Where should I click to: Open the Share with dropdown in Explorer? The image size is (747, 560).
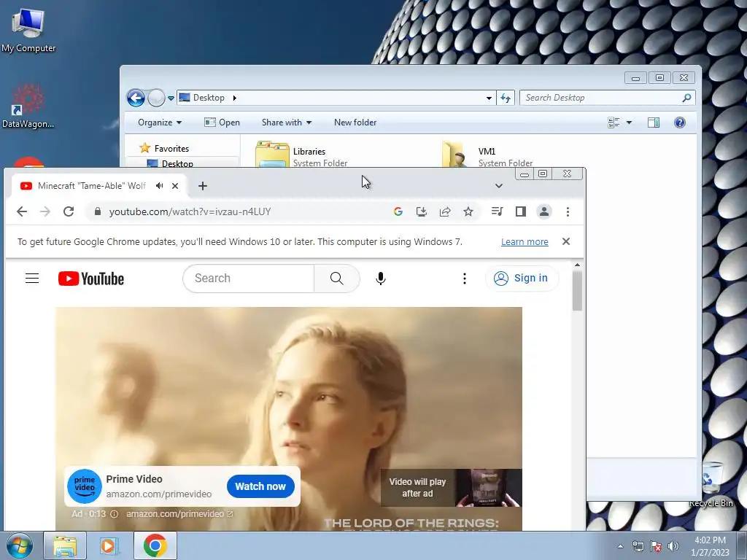[x=286, y=122]
